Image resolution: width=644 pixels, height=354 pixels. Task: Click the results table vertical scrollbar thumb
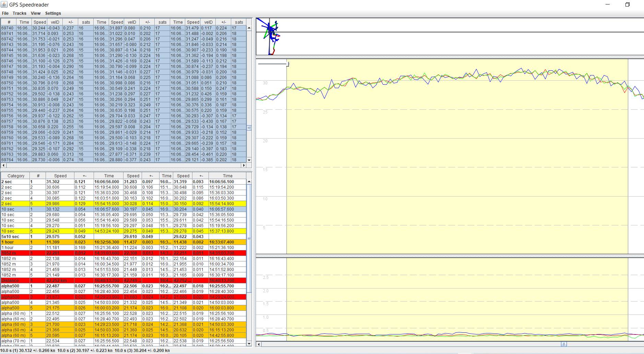tap(249, 238)
